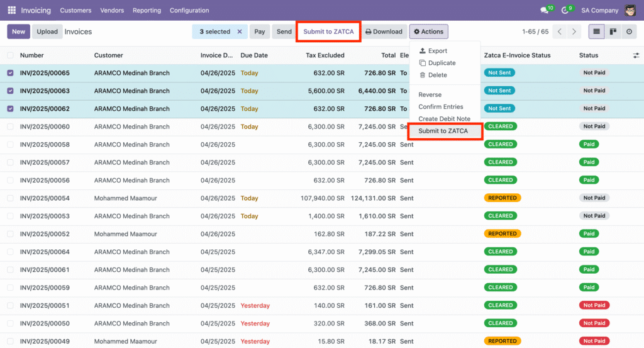Click the Submit to ZATCA toolbar button
This screenshot has height=348, width=644.
(x=328, y=31)
